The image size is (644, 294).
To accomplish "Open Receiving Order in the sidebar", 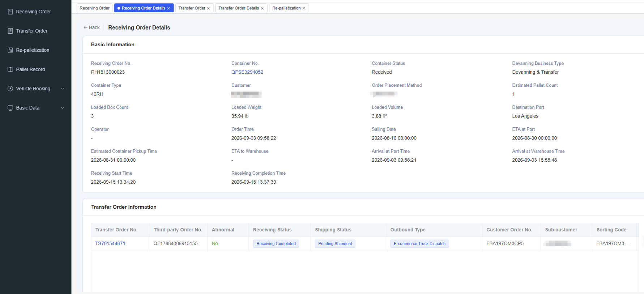I will tap(35, 12).
